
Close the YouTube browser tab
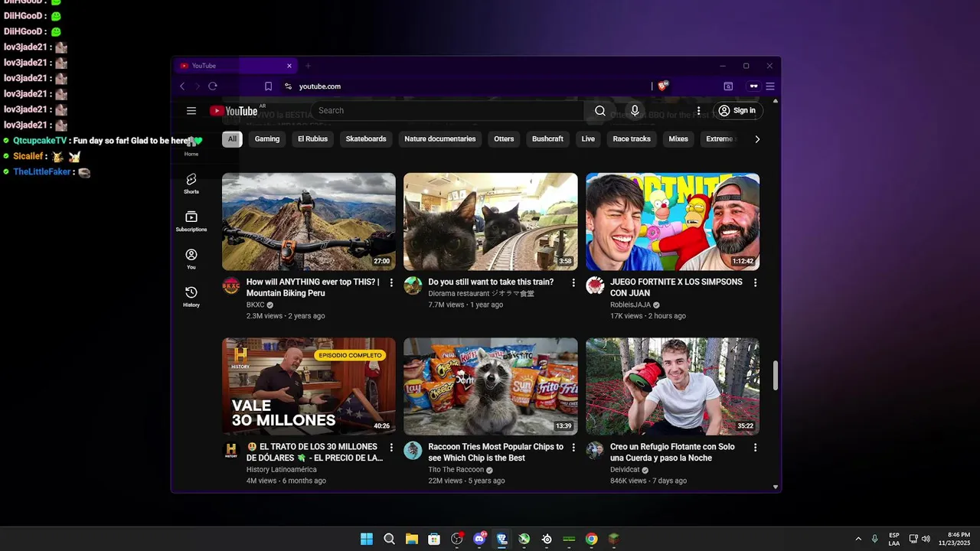(289, 66)
